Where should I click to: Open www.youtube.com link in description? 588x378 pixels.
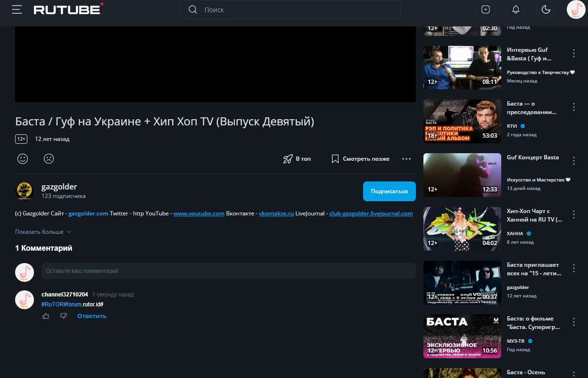tap(199, 214)
